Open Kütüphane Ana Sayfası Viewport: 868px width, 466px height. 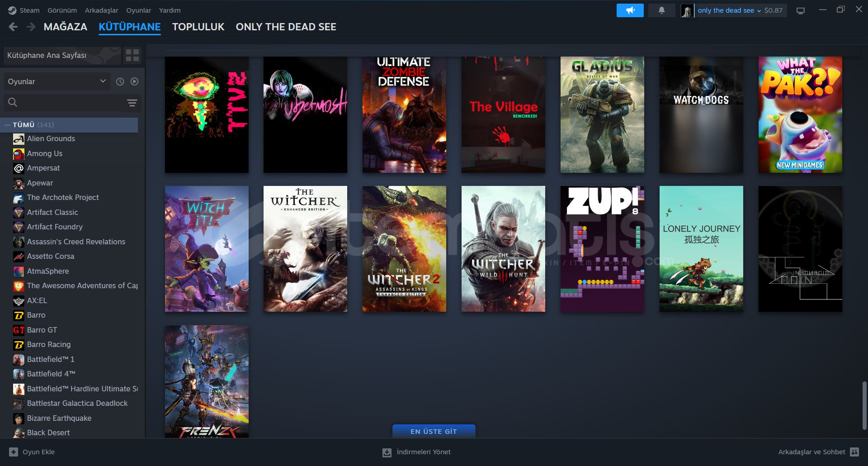[x=62, y=55]
